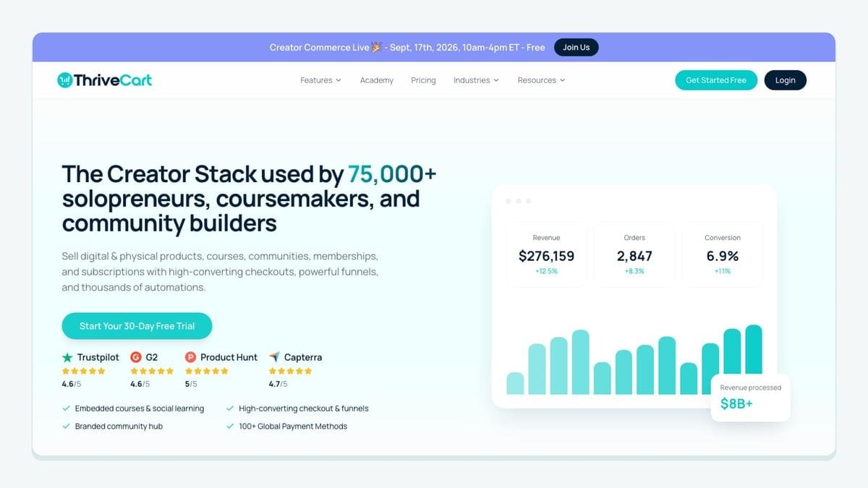Click the +12.5% revenue change text
The image size is (868, 488).
(546, 271)
